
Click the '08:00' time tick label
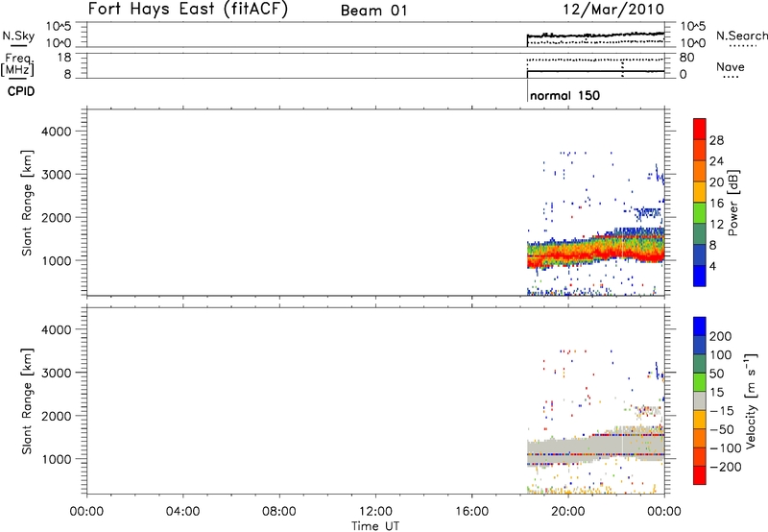click(x=279, y=512)
